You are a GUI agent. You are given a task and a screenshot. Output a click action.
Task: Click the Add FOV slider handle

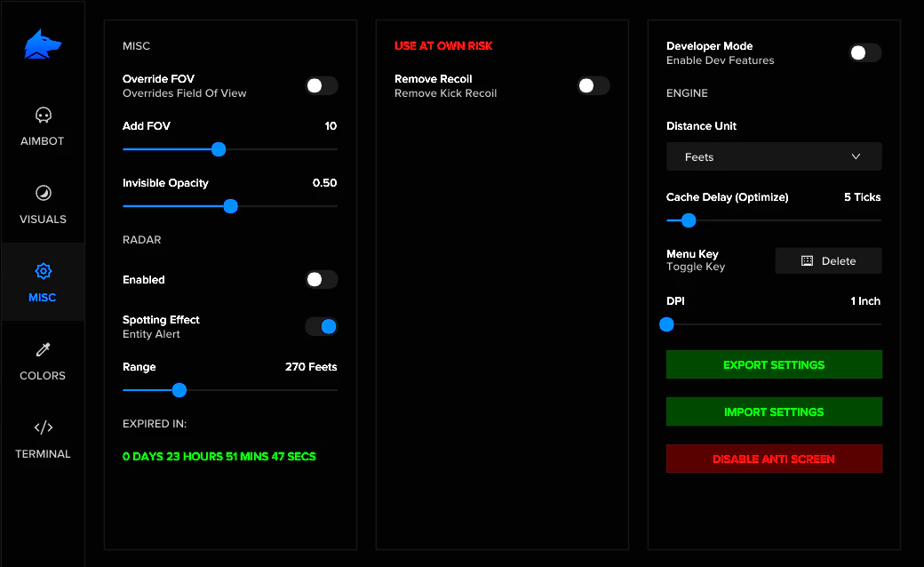pyautogui.click(x=219, y=149)
